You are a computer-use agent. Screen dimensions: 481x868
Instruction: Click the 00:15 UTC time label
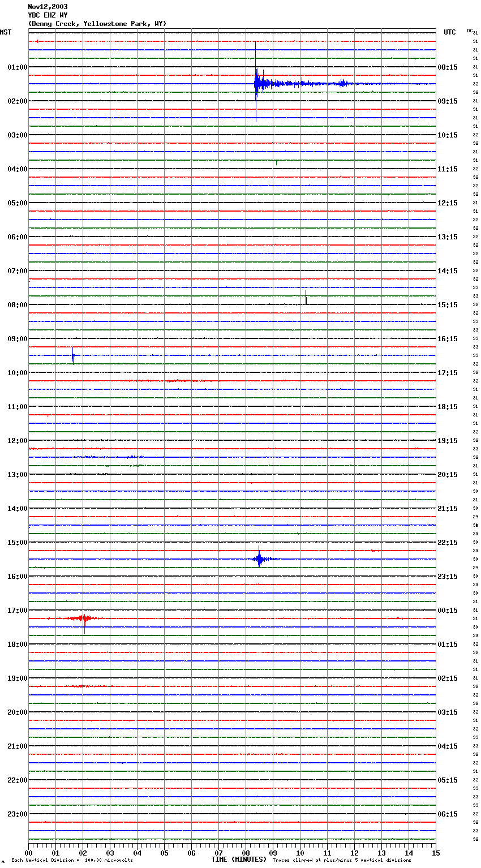click(448, 610)
